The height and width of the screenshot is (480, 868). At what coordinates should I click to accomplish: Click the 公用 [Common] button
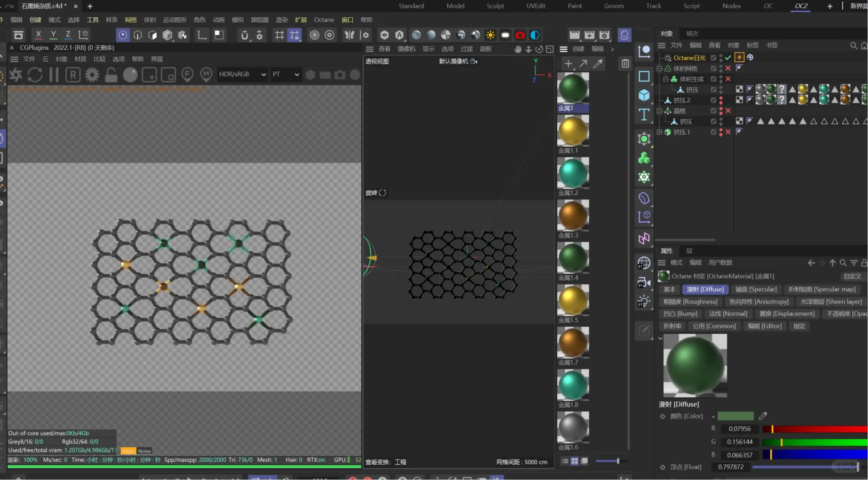pyautogui.click(x=714, y=326)
